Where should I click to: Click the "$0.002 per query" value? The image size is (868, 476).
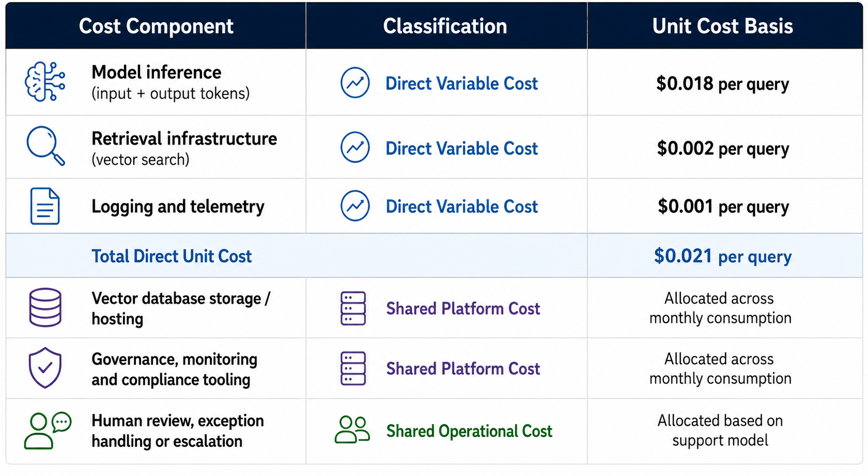[723, 149]
